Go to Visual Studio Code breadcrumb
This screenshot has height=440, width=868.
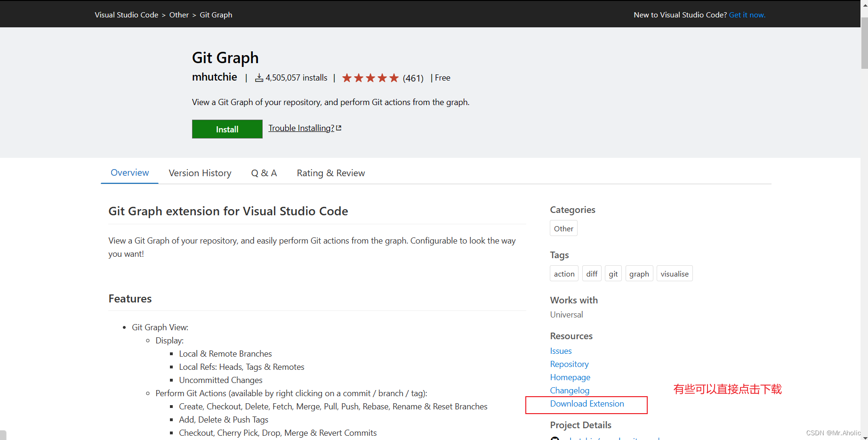pos(126,15)
